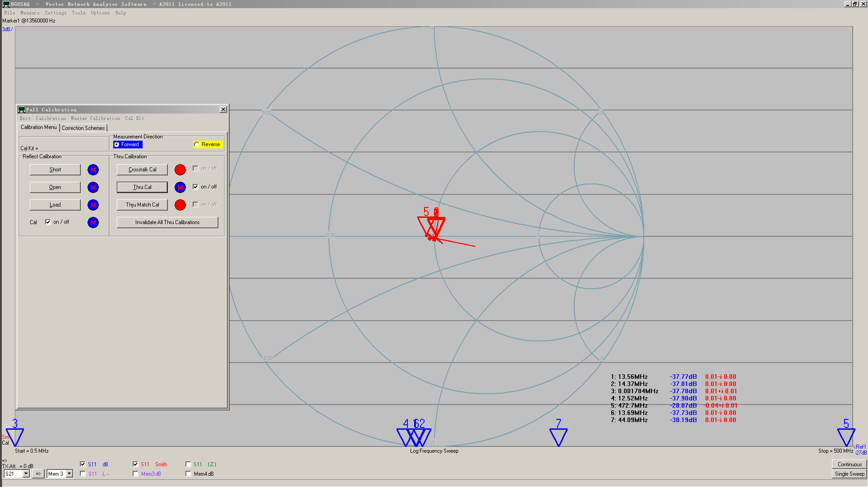The width and height of the screenshot is (868, 487).
Task: Click the TX Att. = 0 dB label
Action: tap(18, 466)
